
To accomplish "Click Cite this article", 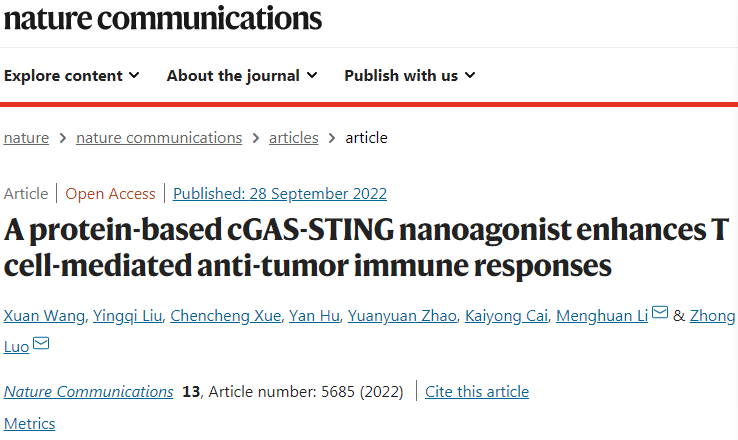I will [x=477, y=391].
